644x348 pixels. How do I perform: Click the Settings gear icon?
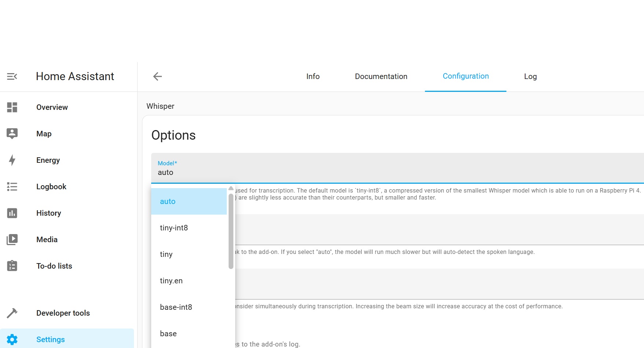[x=12, y=340]
